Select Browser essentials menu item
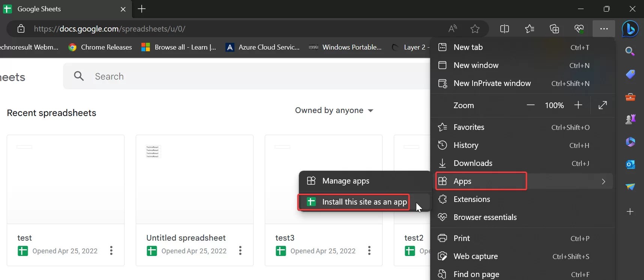 pos(522,217)
